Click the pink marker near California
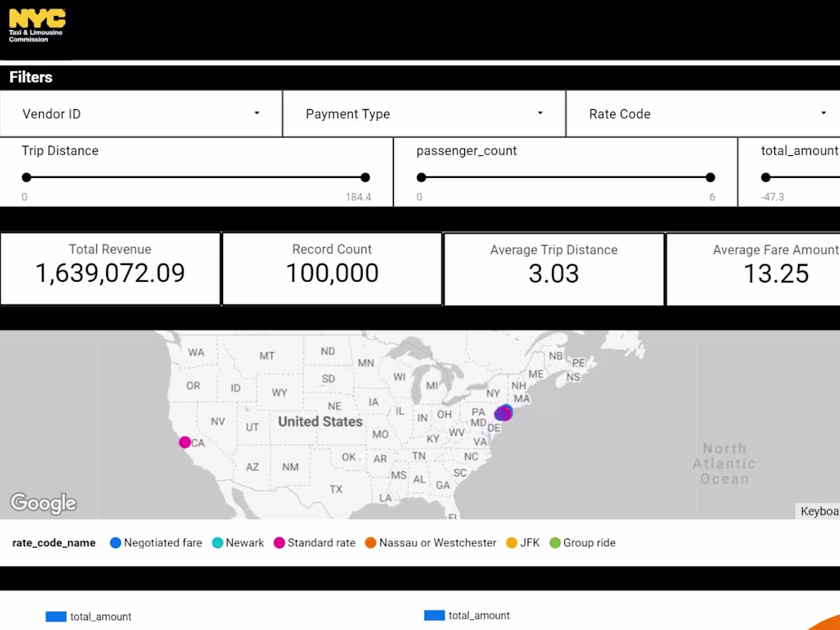Viewport: 840px width, 630px height. click(x=185, y=442)
